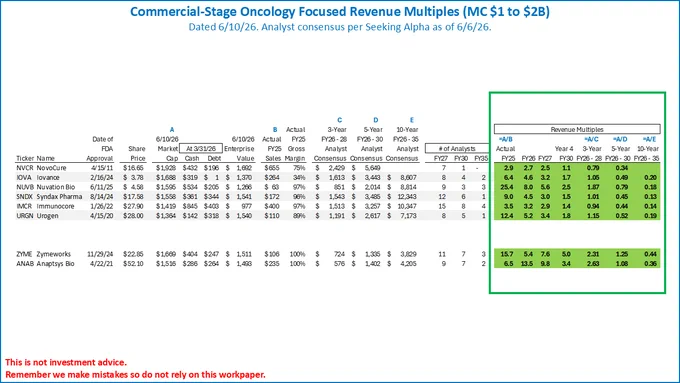Select NovoCure's enterprise value 1,692
Screen dimensions: 680x383
pyautogui.click(x=244, y=168)
